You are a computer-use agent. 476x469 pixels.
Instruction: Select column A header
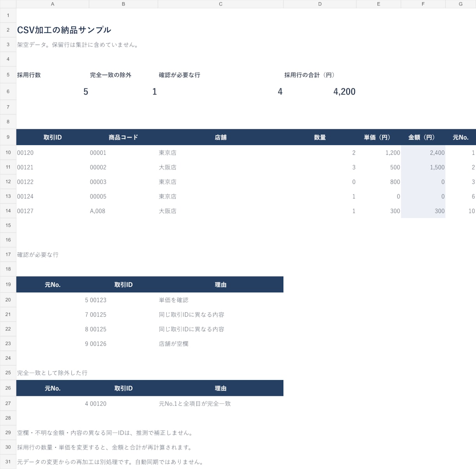53,4
